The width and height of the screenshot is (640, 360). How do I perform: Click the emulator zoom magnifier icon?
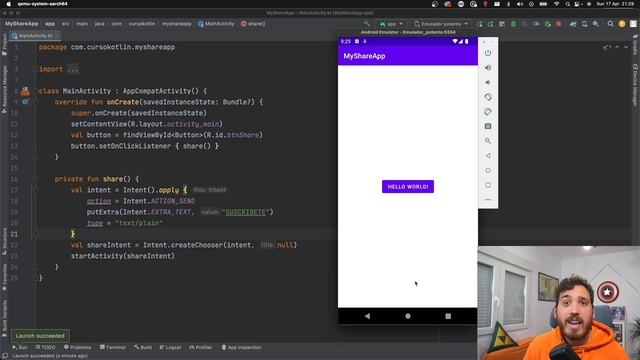[488, 141]
